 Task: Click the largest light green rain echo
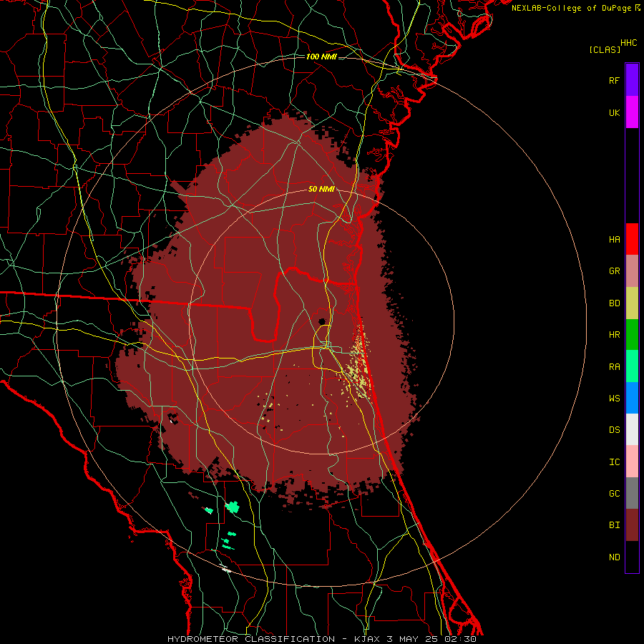(233, 507)
